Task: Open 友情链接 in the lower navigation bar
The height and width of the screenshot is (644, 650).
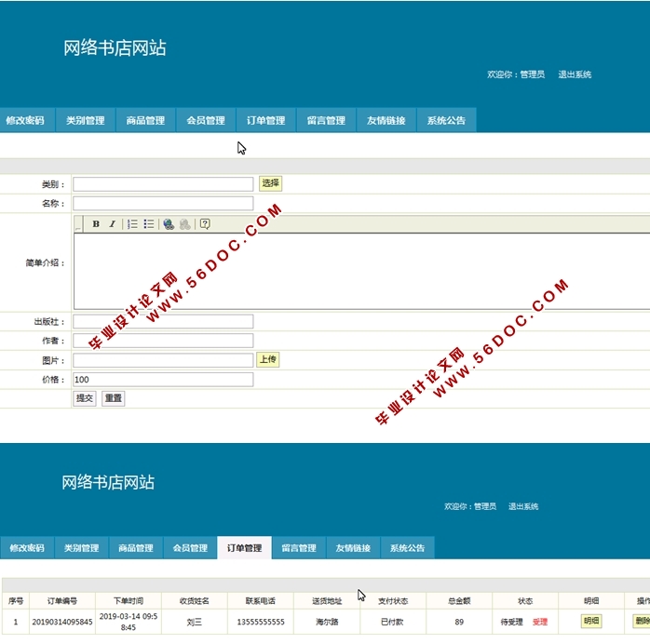Action: tap(353, 548)
